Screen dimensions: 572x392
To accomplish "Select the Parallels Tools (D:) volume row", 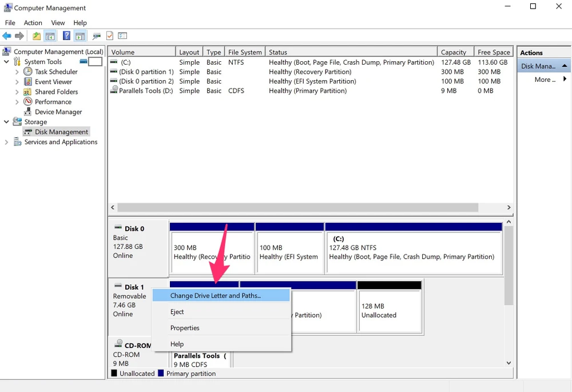I will pos(145,90).
